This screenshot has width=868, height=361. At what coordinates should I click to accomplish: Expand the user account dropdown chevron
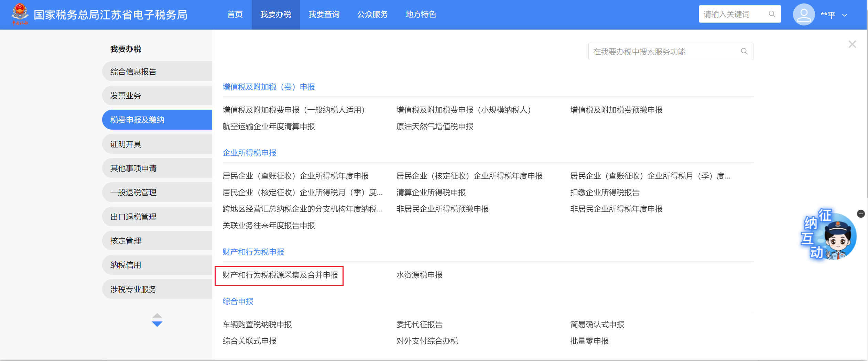845,15
